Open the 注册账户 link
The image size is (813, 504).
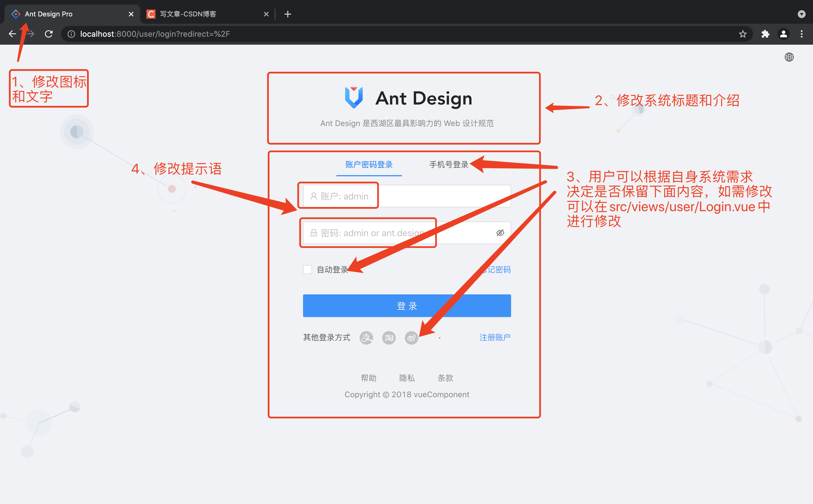click(495, 337)
